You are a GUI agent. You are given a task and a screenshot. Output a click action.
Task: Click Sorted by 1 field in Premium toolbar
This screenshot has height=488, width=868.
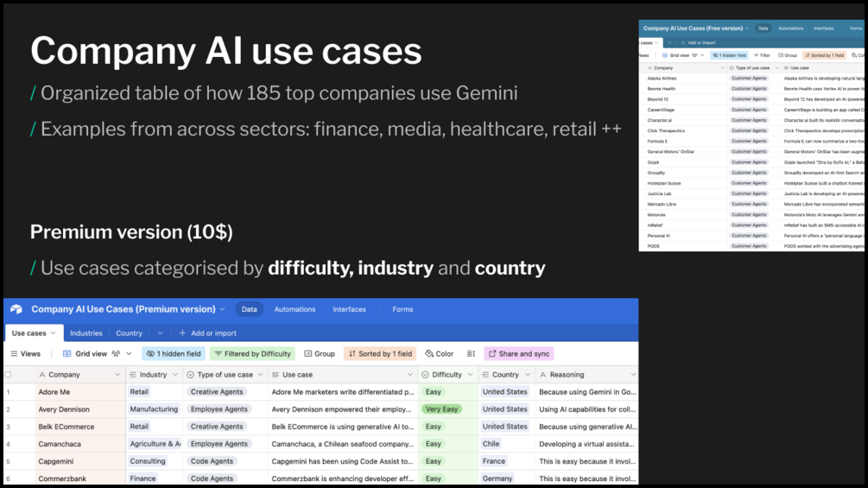(380, 353)
